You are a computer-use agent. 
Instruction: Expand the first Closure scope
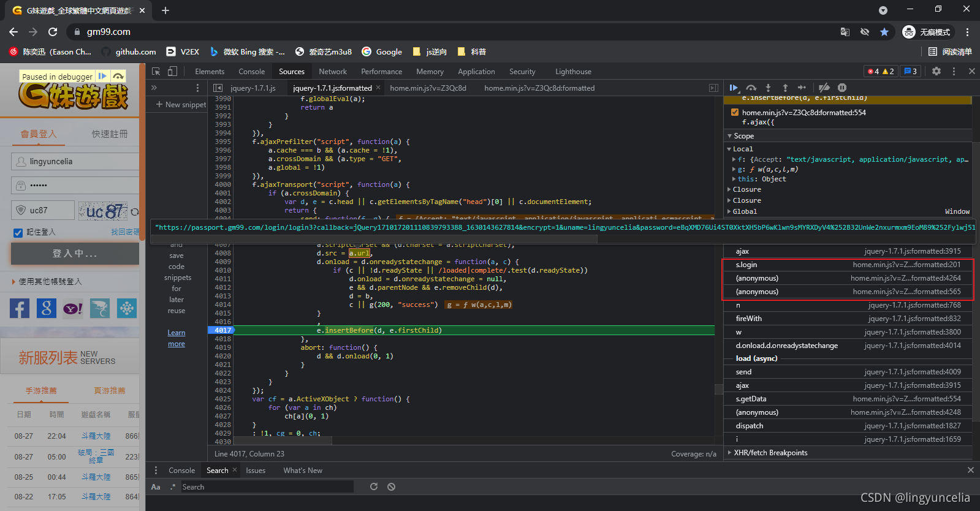pyautogui.click(x=729, y=189)
